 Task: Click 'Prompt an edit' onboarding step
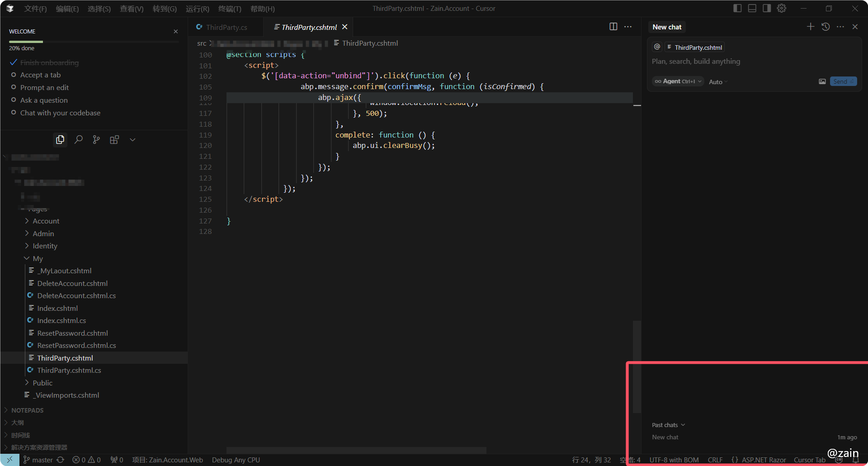pos(44,87)
